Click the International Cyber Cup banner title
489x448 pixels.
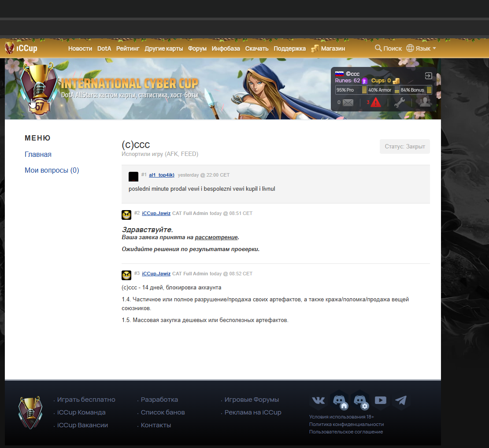[x=130, y=84]
